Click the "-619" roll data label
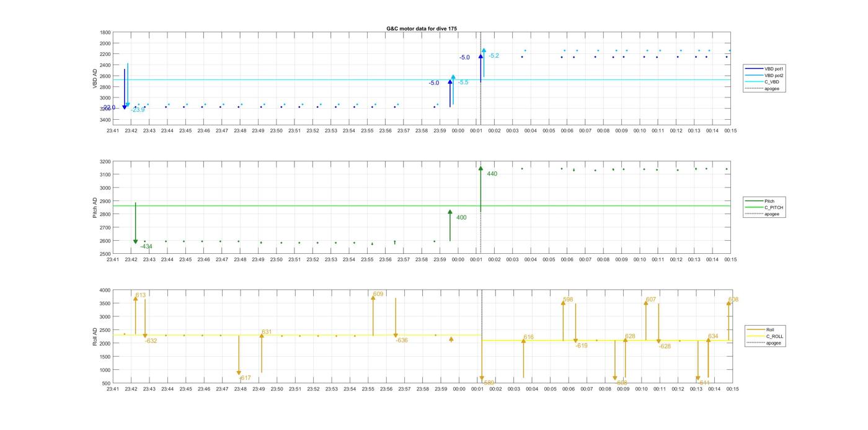This screenshot has height=430, width=868. 581,346
